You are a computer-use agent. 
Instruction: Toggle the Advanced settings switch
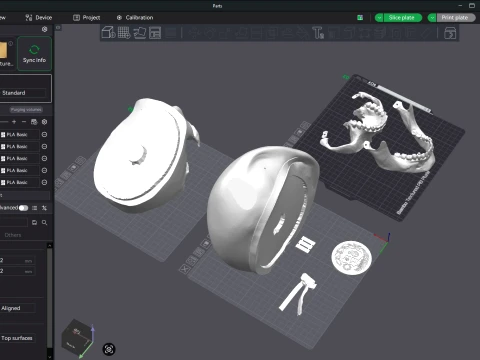(23, 208)
